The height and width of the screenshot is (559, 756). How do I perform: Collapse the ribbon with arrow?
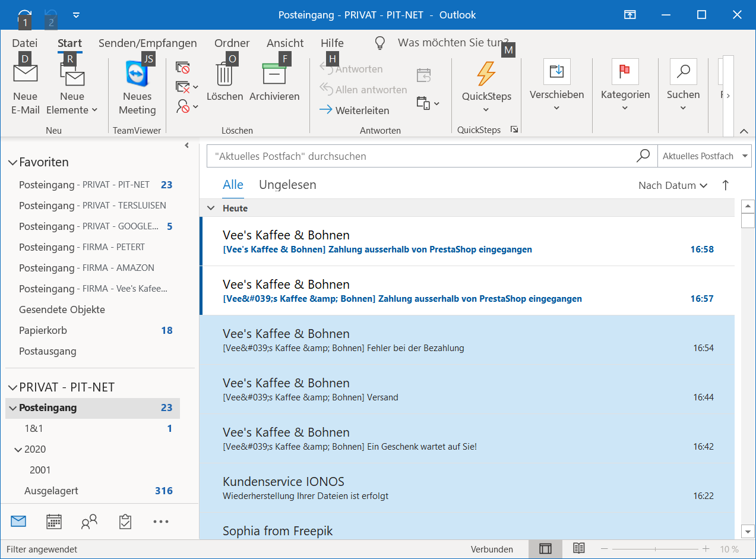coord(744,131)
